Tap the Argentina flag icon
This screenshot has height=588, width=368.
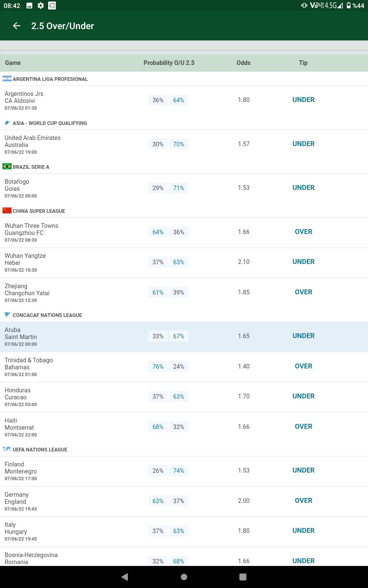7,79
